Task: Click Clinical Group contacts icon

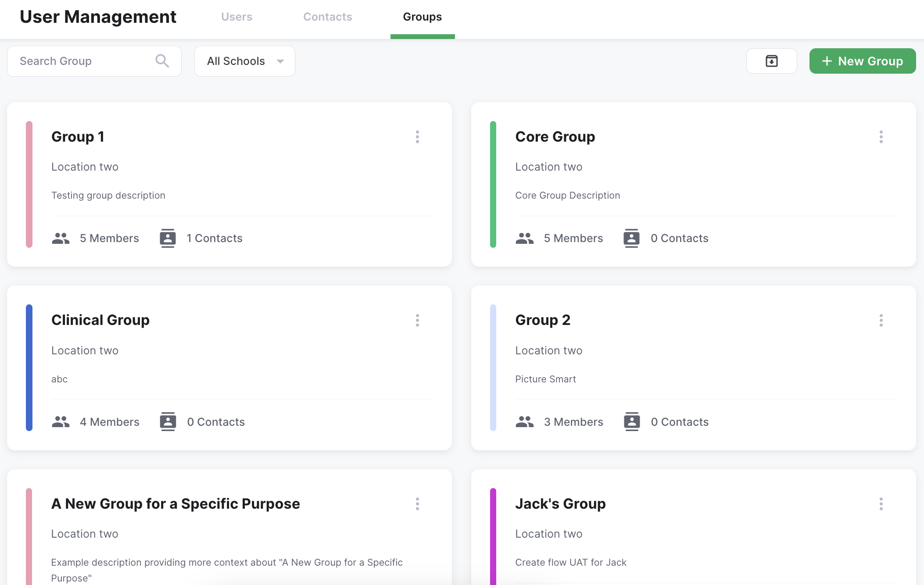Action: click(168, 422)
